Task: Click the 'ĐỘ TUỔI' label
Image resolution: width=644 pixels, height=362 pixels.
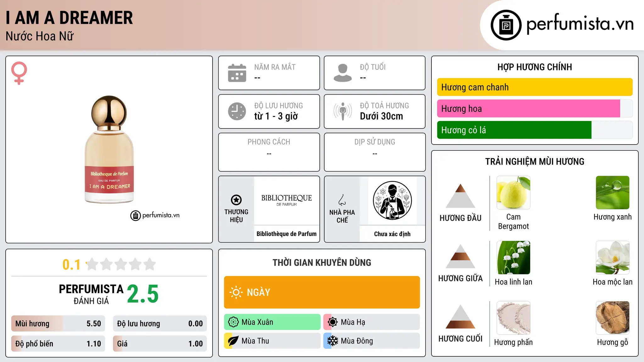Action: pos(373,67)
